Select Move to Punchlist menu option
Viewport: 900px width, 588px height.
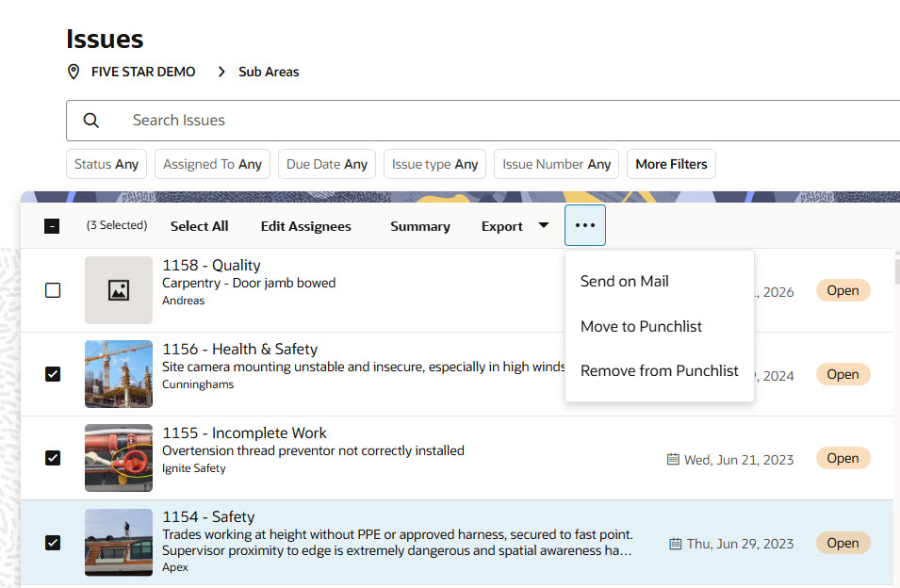pyautogui.click(x=641, y=326)
